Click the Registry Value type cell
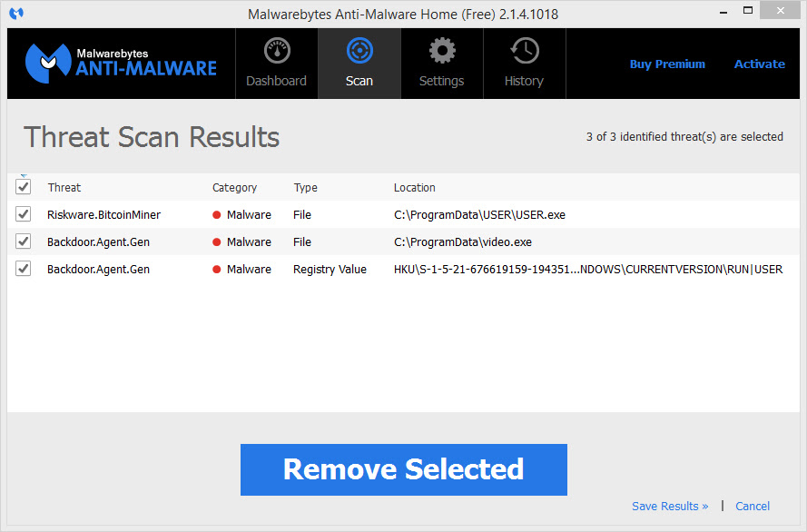This screenshot has height=532, width=807. 330,270
